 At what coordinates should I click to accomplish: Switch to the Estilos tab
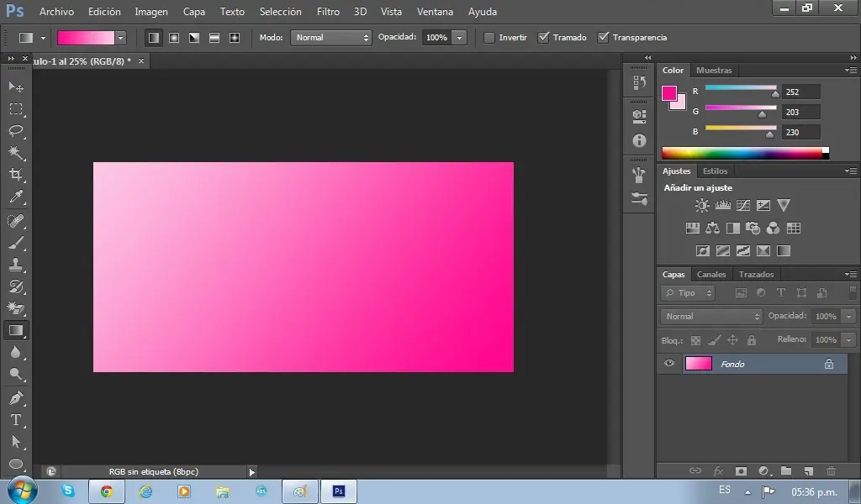(715, 171)
